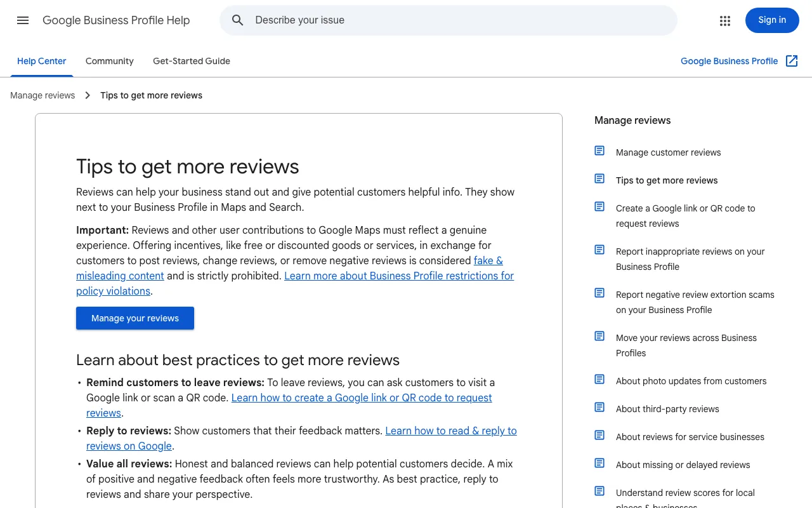This screenshot has height=508, width=812.
Task: Open About photo updates from customers
Action: (691, 381)
